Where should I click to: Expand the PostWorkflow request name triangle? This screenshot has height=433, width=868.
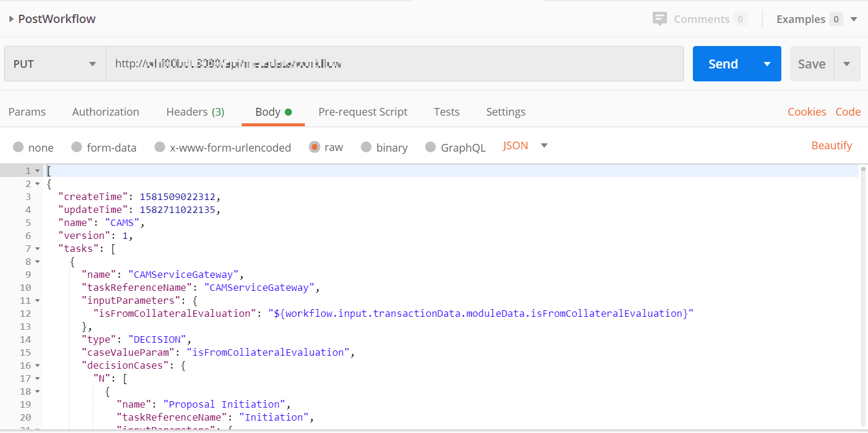tap(11, 19)
